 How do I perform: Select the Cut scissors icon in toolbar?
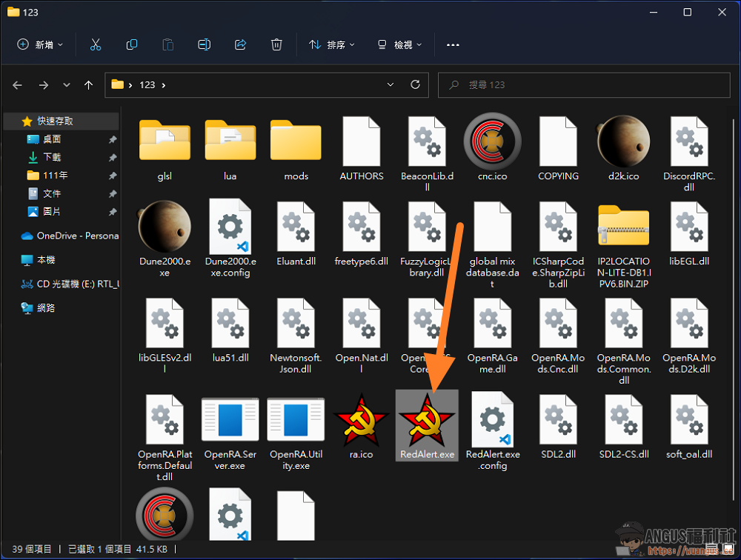pyautogui.click(x=96, y=45)
